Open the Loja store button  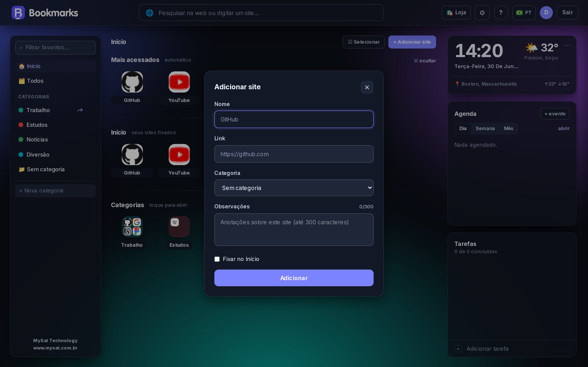tap(456, 13)
